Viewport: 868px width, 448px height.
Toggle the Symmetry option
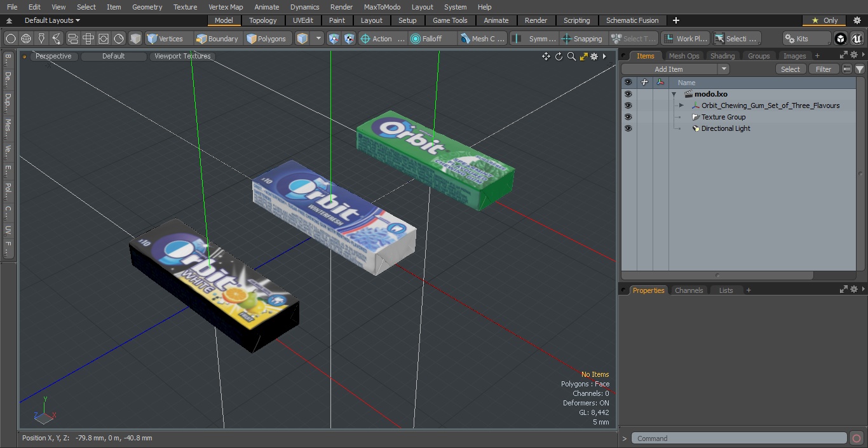point(534,39)
